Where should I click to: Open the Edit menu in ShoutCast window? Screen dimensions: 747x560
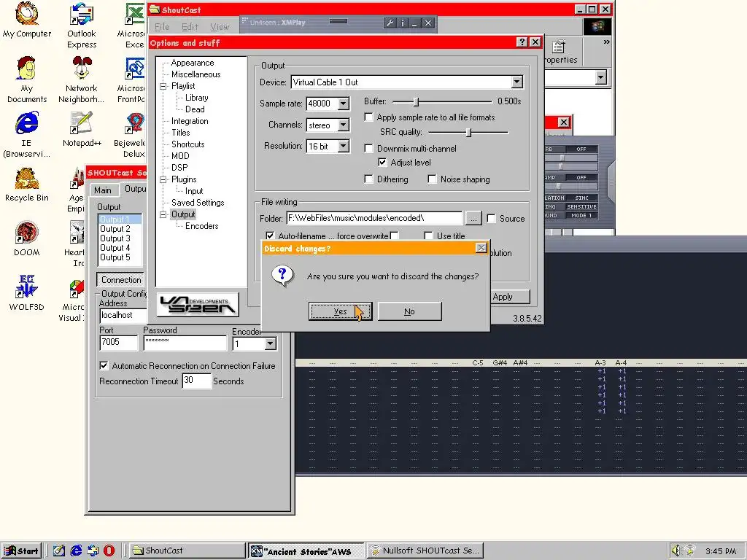click(190, 27)
